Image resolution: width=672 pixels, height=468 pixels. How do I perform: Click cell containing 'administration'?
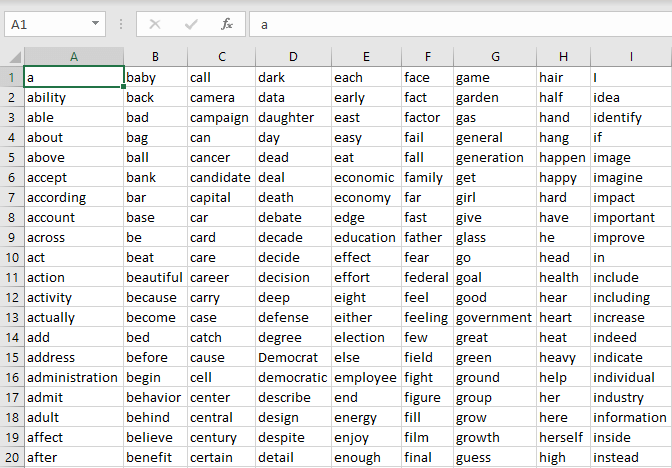[x=74, y=377]
